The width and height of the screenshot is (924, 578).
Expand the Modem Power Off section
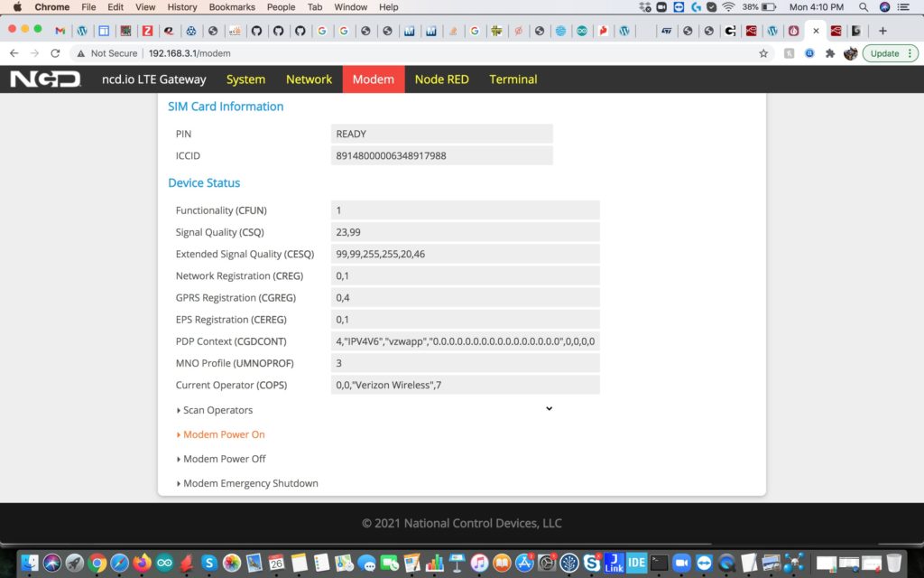pos(221,458)
